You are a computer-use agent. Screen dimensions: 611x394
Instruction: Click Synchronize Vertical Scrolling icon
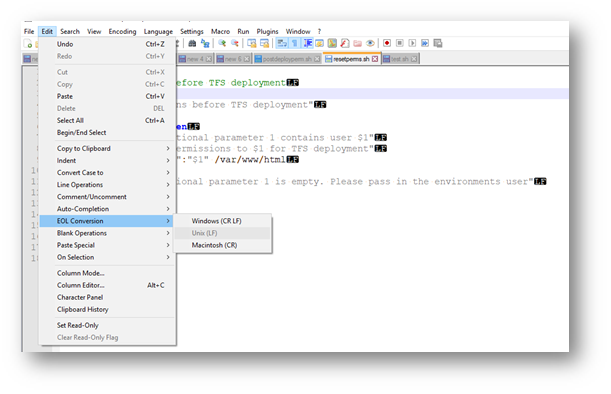point(252,43)
